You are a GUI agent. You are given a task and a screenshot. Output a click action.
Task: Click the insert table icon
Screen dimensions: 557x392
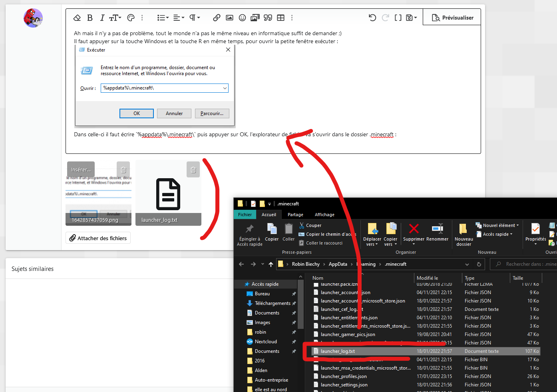[x=281, y=18]
